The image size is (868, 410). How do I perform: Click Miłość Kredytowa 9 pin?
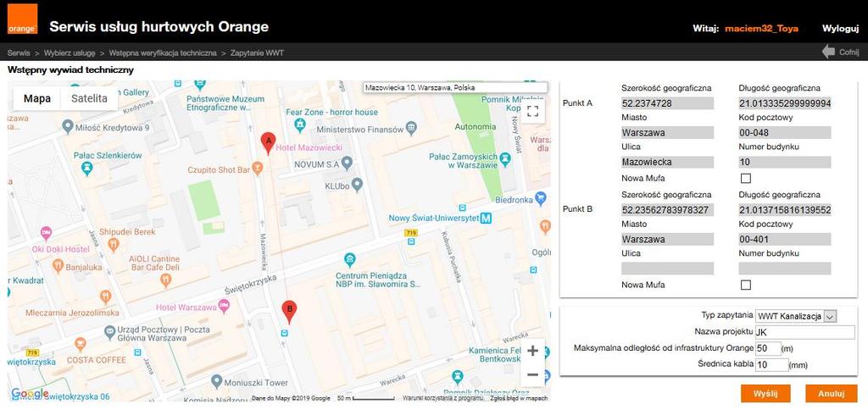coord(68,127)
